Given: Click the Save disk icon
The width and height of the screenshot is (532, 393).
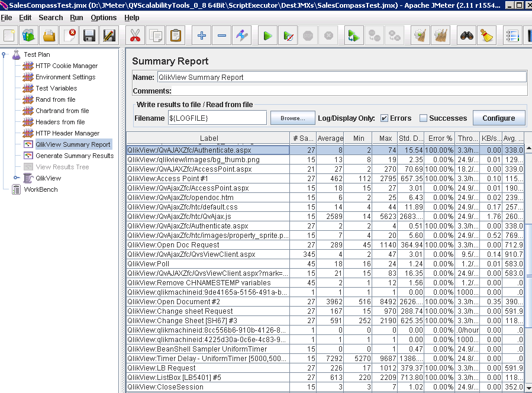Looking at the screenshot, I should (x=89, y=36).
